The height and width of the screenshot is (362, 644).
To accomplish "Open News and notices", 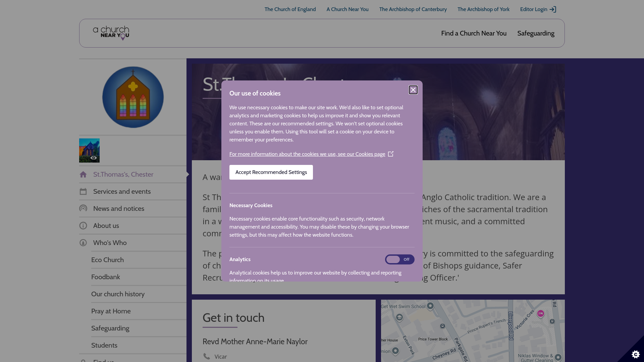I will [x=133, y=208].
